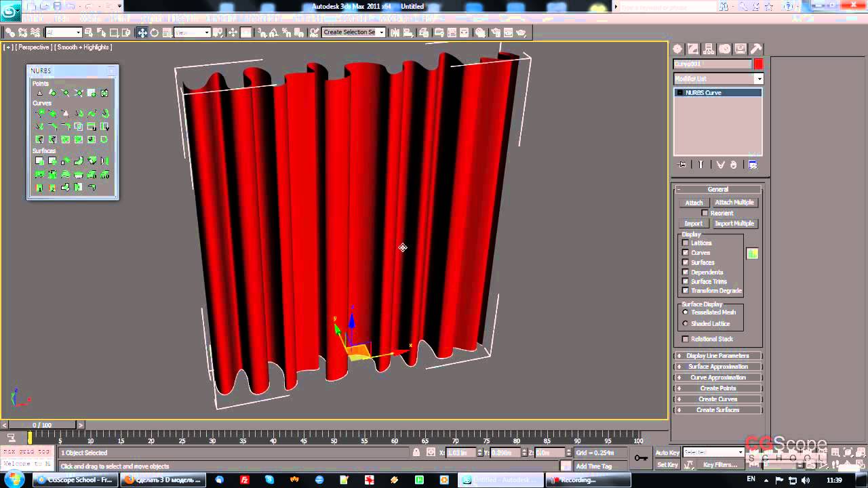The width and height of the screenshot is (868, 488).
Task: Click the Pin Stack icon
Action: (682, 165)
